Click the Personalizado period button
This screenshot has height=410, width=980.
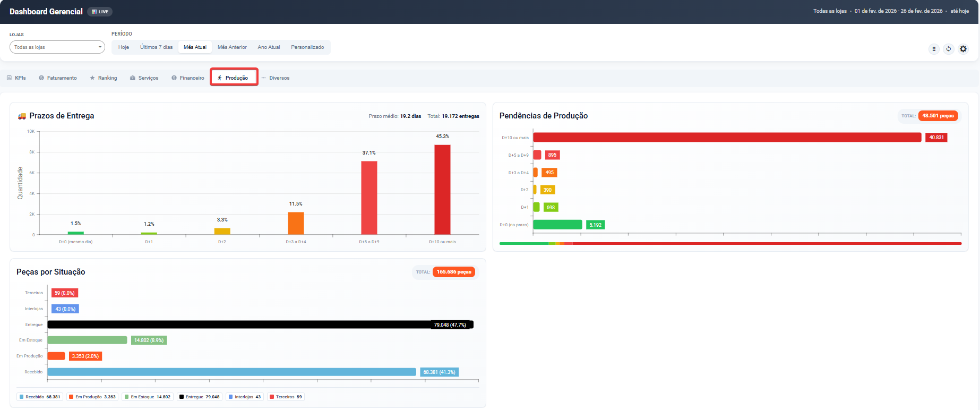point(307,47)
